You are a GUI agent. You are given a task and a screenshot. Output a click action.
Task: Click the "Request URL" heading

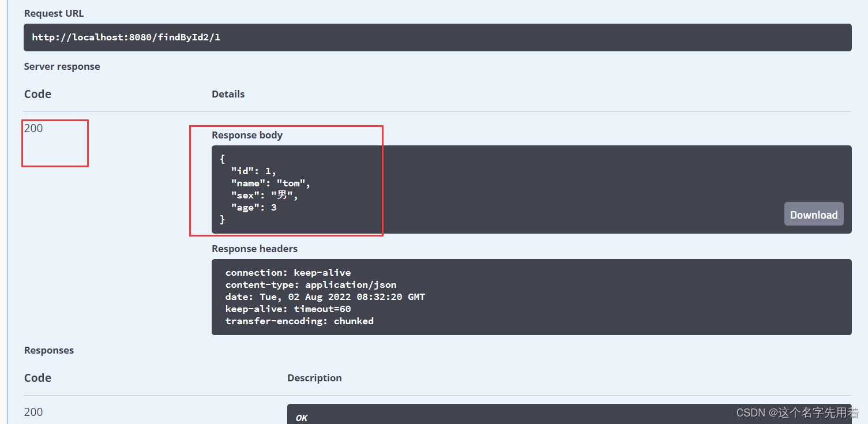click(x=54, y=13)
